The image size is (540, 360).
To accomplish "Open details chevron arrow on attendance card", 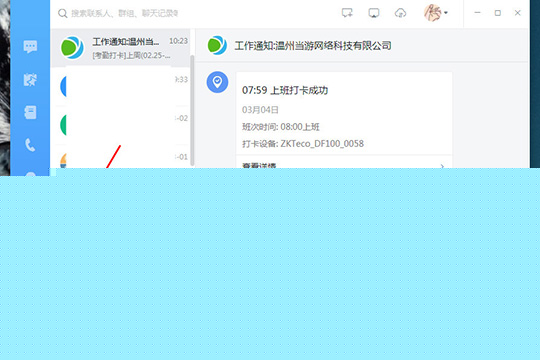I will pos(442,166).
